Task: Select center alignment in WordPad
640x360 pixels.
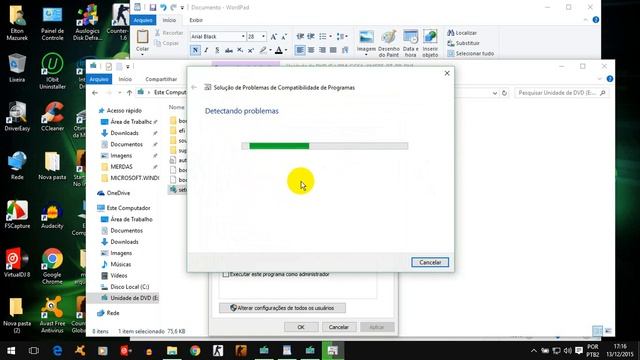Action: (x=311, y=50)
